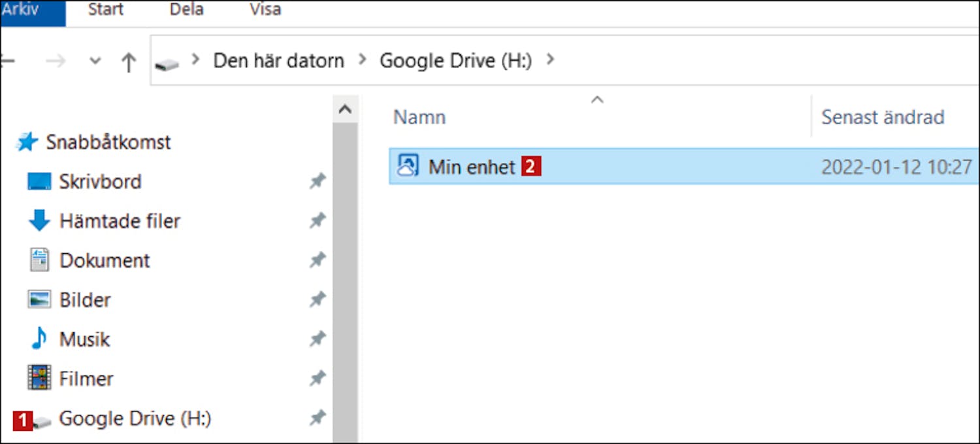
Task: Click the Bilder pictures icon
Action: (x=39, y=300)
